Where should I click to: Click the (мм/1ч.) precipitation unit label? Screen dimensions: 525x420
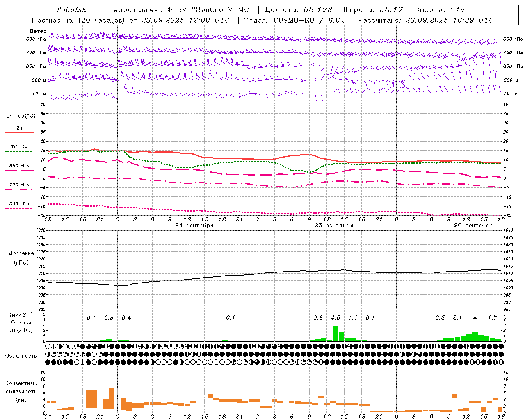[21, 330]
